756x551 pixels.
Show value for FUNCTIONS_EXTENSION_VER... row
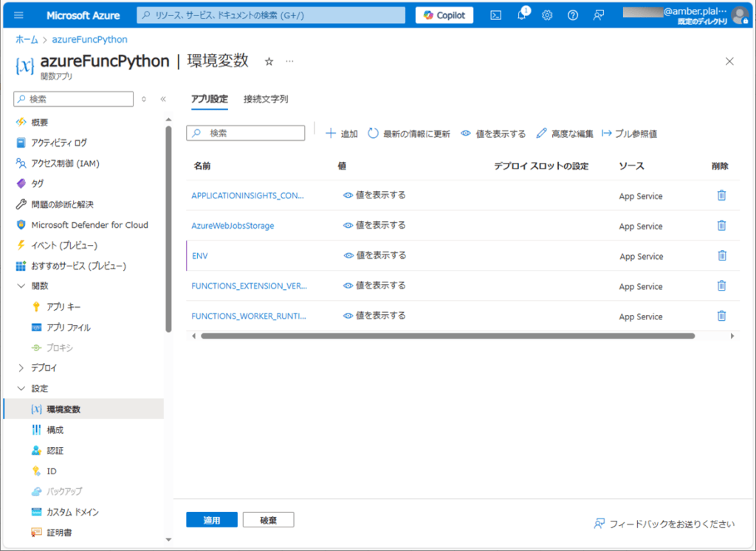pos(374,285)
